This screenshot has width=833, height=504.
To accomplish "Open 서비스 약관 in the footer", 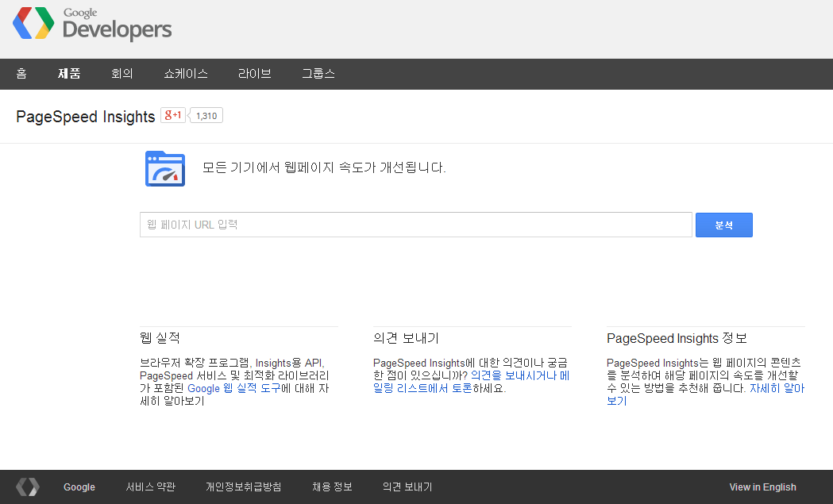I will pos(150,487).
